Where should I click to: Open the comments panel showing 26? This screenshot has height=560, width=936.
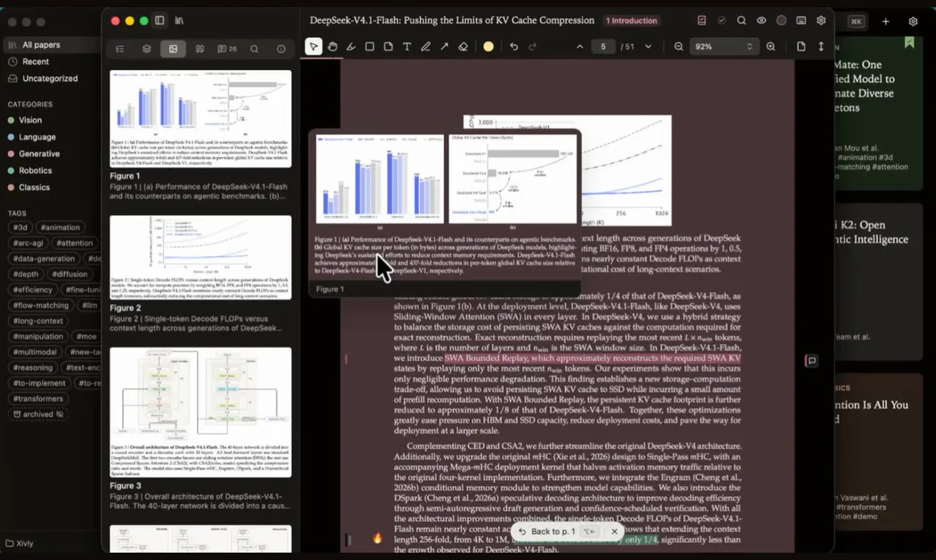227,49
